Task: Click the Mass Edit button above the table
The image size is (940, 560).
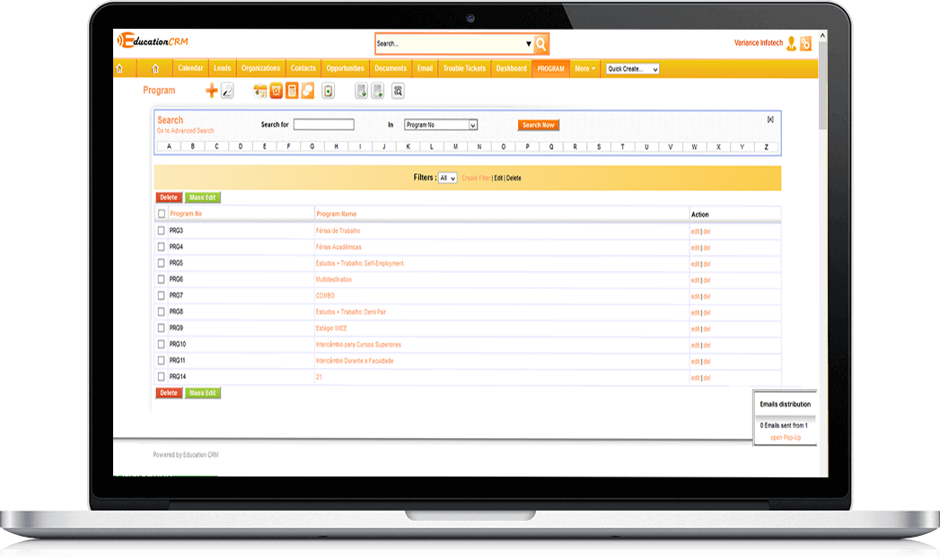Action: tap(203, 197)
